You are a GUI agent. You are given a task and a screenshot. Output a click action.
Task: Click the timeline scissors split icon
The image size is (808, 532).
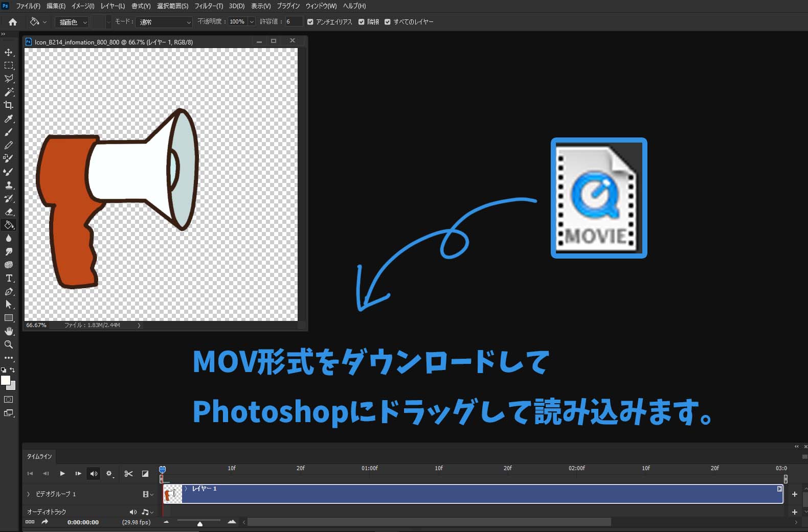point(128,474)
